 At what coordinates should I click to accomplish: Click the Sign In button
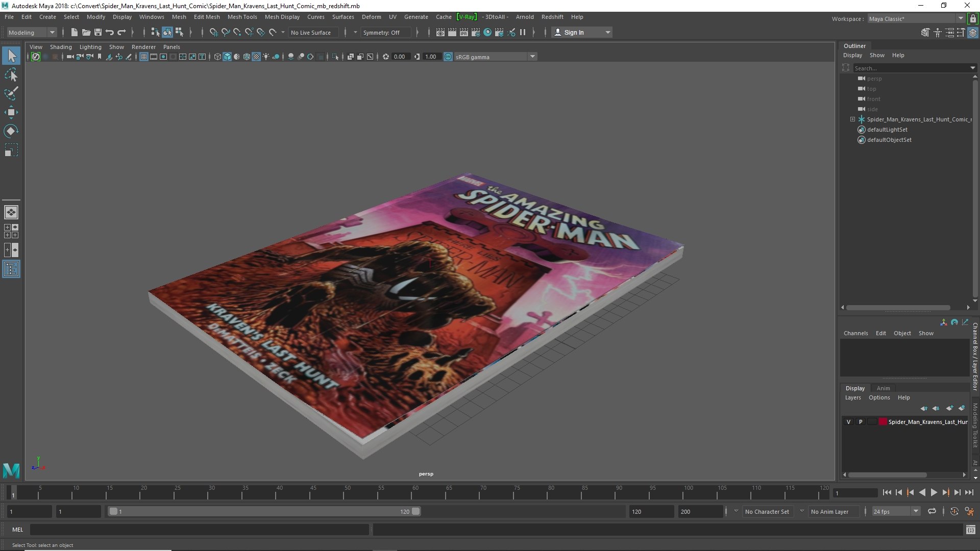(582, 32)
